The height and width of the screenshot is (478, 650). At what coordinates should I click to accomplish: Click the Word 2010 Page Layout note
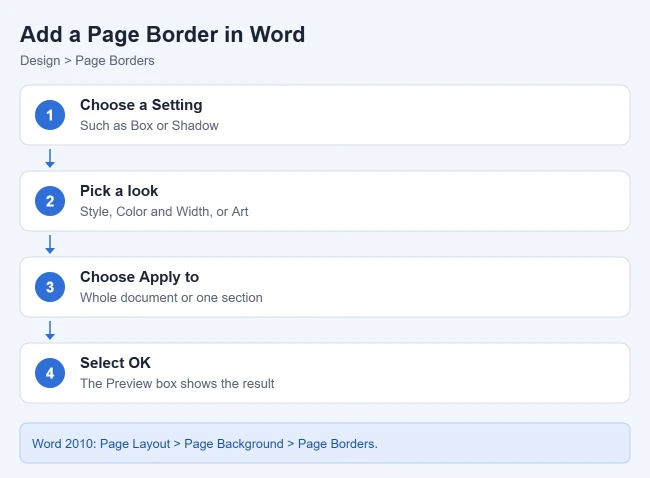coord(325,443)
